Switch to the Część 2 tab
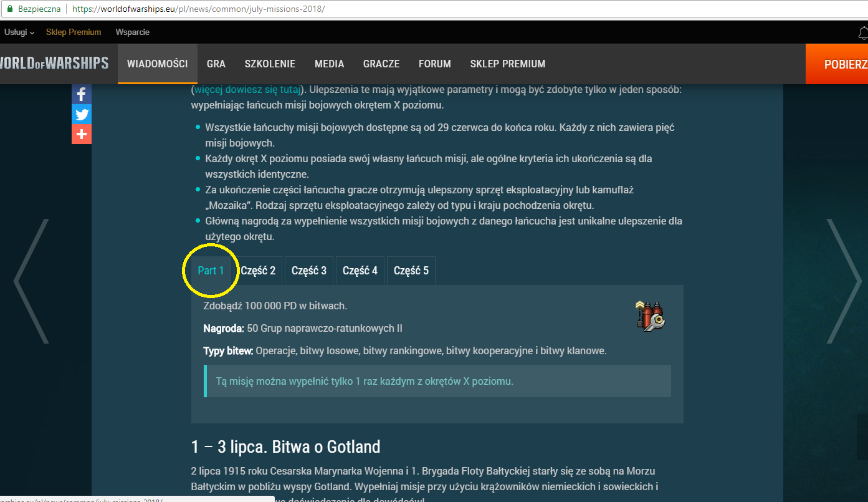The image size is (868, 502). 258,271
